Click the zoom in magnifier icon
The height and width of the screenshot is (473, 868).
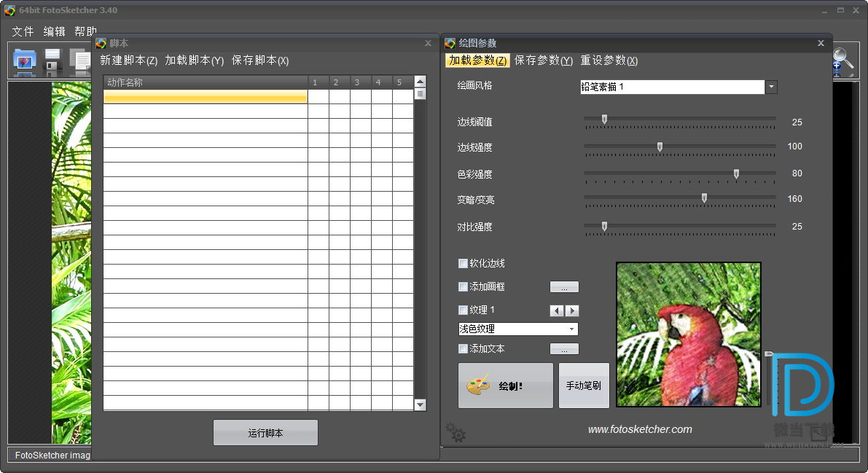(842, 61)
